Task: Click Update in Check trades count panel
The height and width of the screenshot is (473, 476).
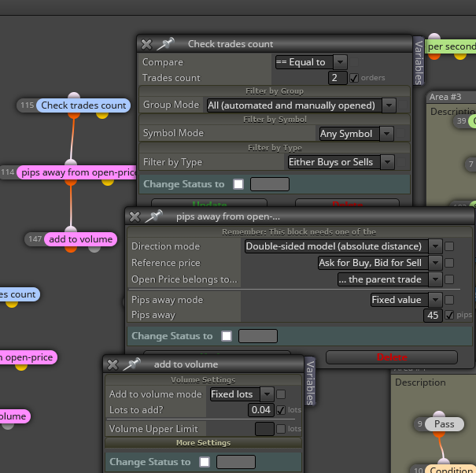Action: (x=209, y=203)
